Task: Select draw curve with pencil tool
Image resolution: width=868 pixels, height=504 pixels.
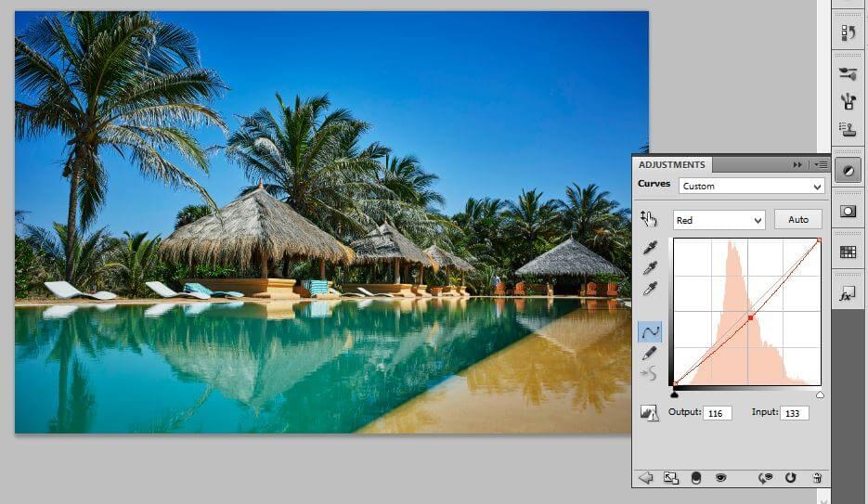Action: click(650, 353)
